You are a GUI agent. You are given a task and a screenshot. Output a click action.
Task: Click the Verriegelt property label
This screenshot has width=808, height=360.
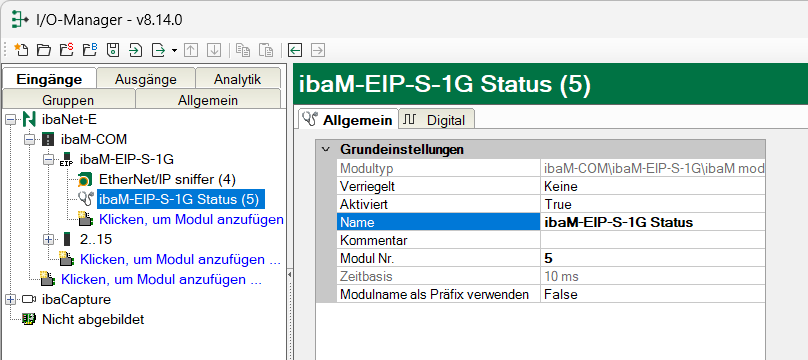(439, 186)
